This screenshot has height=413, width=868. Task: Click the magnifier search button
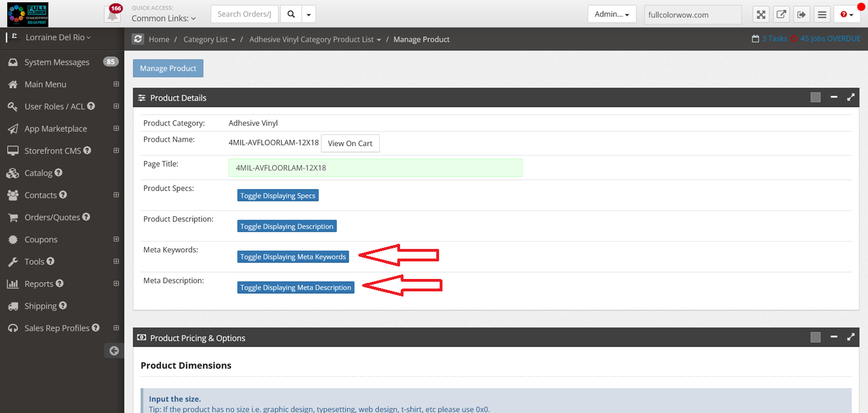click(x=291, y=14)
